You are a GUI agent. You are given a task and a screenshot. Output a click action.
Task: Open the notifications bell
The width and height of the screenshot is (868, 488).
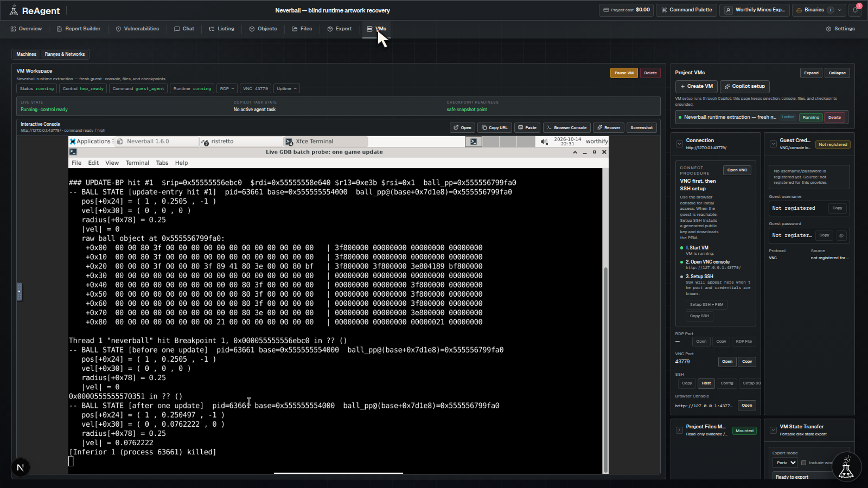856,10
